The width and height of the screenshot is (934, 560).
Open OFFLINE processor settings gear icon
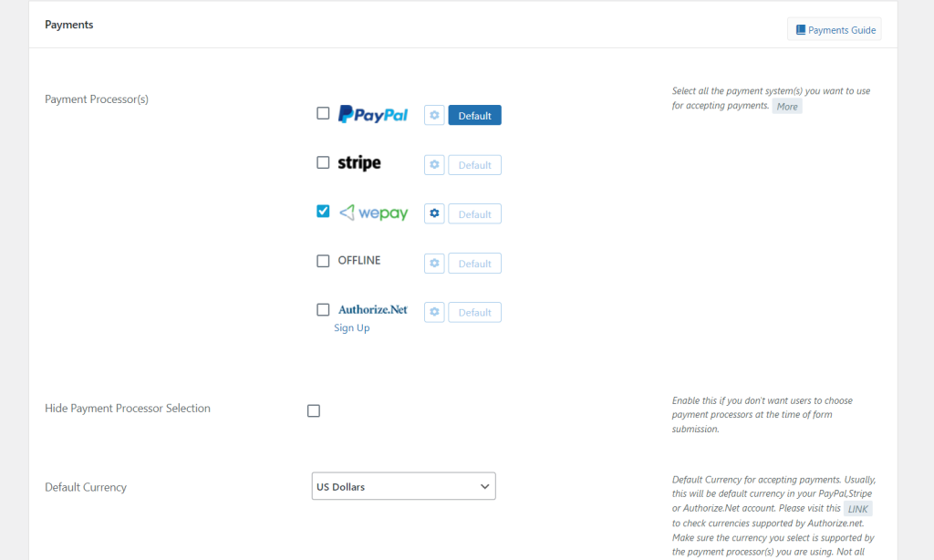pyautogui.click(x=434, y=263)
